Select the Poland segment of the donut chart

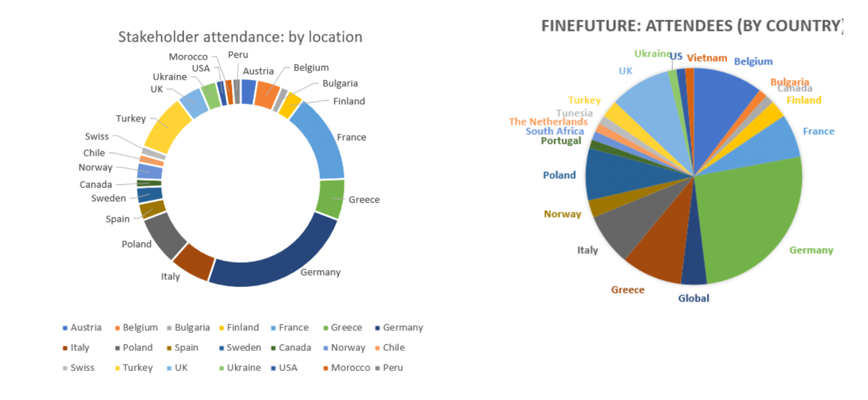point(165,234)
